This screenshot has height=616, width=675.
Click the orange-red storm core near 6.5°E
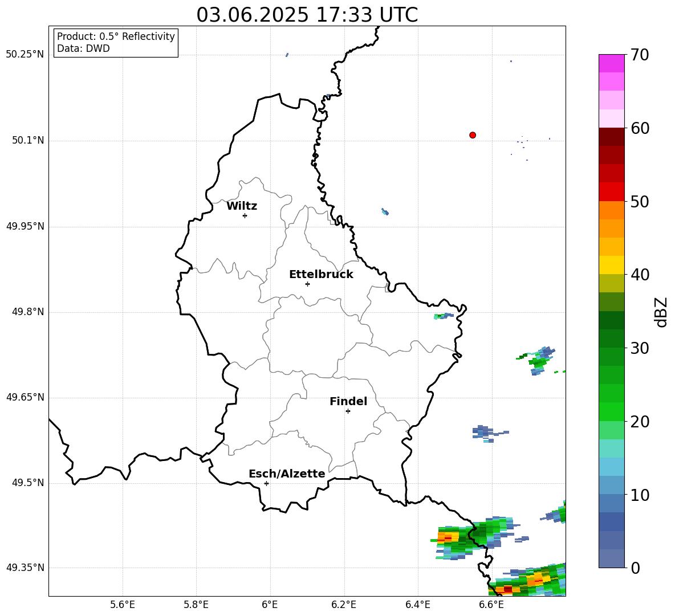click(447, 537)
